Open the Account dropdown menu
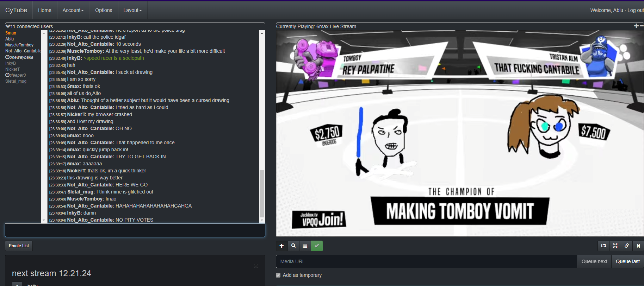Screen dimensions: 644x286 (73, 10)
